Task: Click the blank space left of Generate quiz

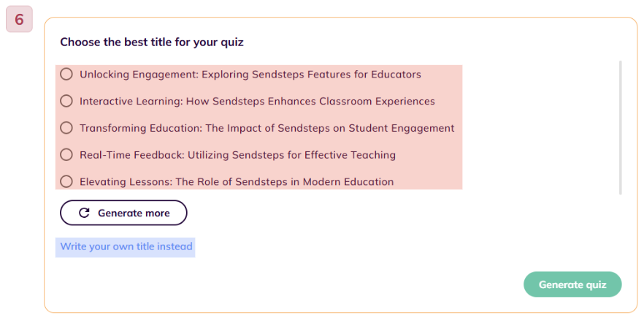Action: [x=329, y=284]
